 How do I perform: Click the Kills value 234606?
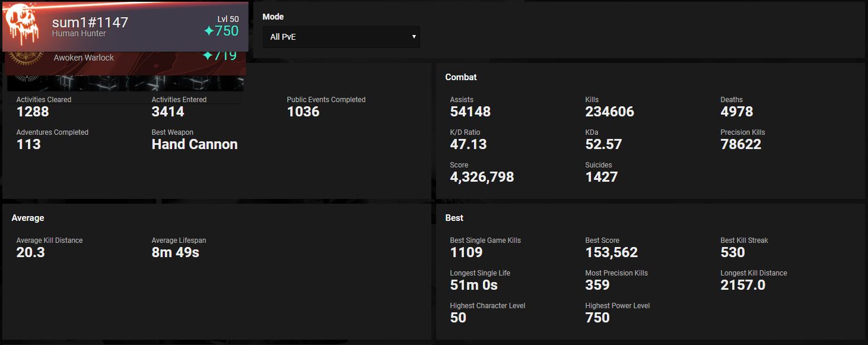tap(609, 112)
